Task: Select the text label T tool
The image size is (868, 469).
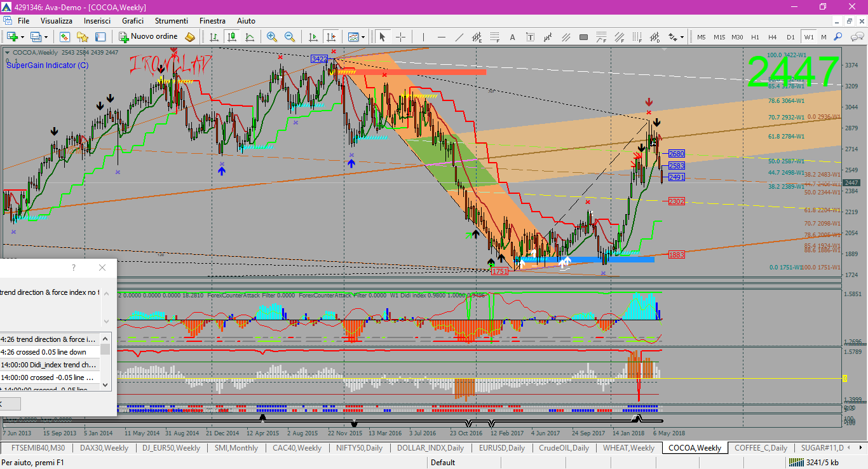Action: point(530,37)
